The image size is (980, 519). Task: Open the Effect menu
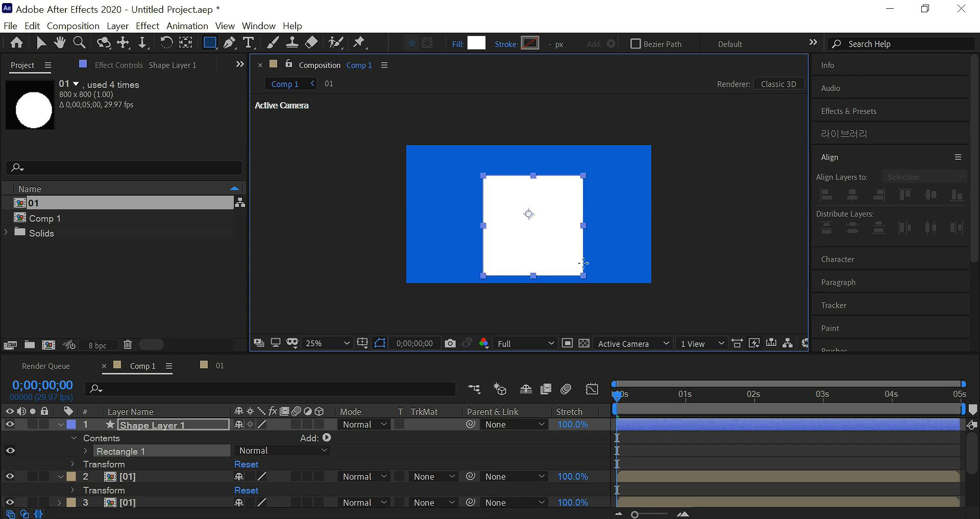pos(147,26)
